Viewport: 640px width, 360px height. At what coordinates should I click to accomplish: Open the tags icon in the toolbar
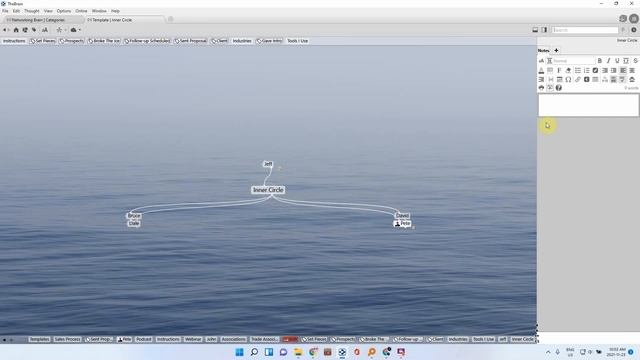(x=34, y=30)
